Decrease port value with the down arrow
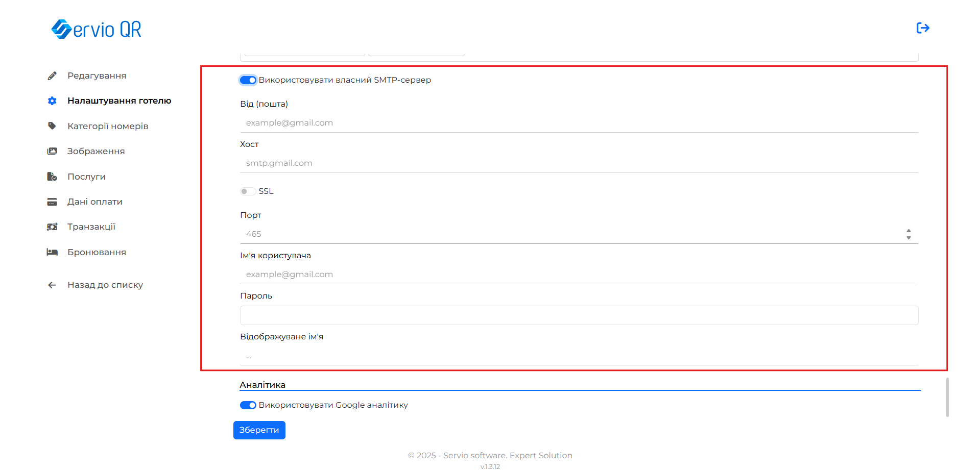Image resolution: width=980 pixels, height=470 pixels. 909,237
